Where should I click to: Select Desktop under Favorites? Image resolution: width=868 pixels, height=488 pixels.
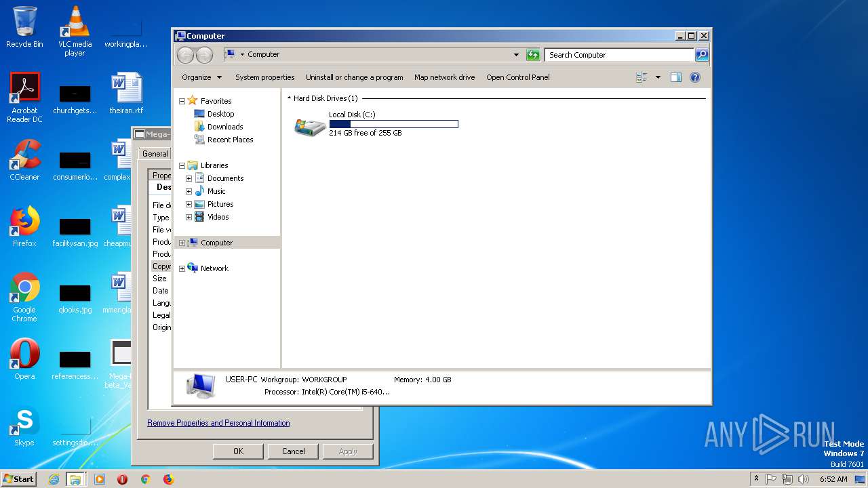(220, 114)
